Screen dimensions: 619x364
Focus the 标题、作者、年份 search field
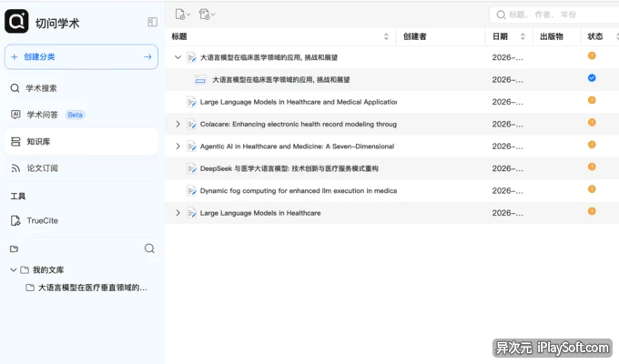click(554, 15)
